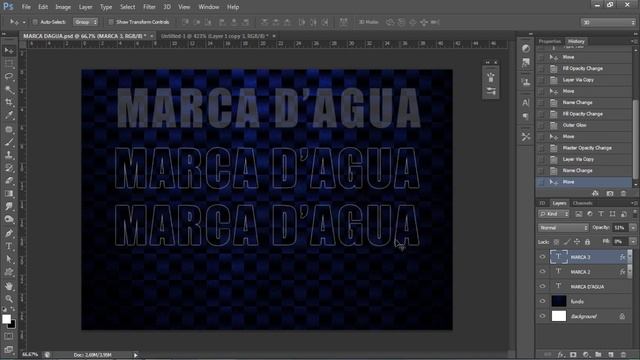Hide the MARCA 3 layer eye

coord(542,257)
